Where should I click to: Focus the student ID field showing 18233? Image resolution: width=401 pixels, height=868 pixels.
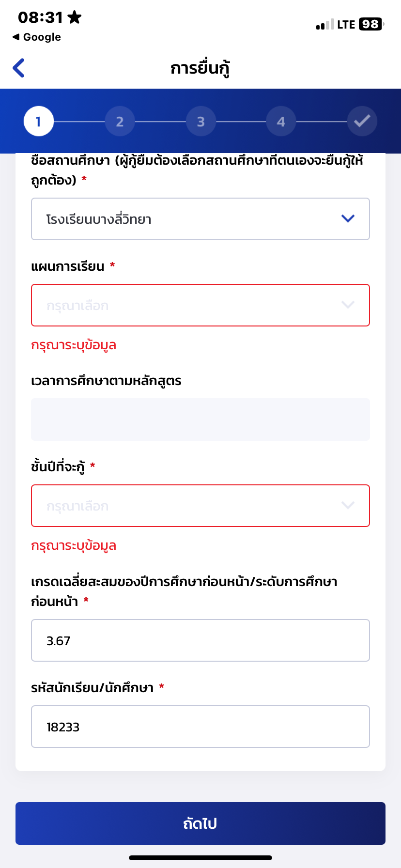pos(200,727)
